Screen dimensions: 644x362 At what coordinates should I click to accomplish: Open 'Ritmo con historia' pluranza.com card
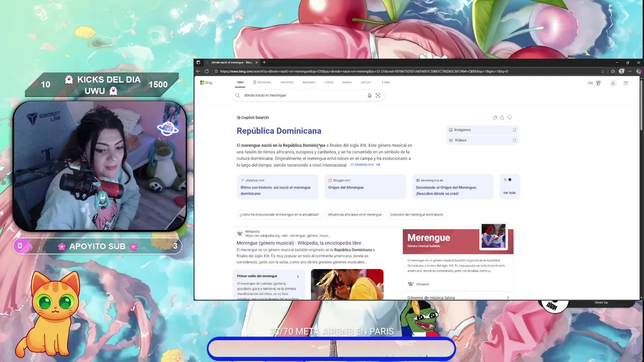[277, 187]
